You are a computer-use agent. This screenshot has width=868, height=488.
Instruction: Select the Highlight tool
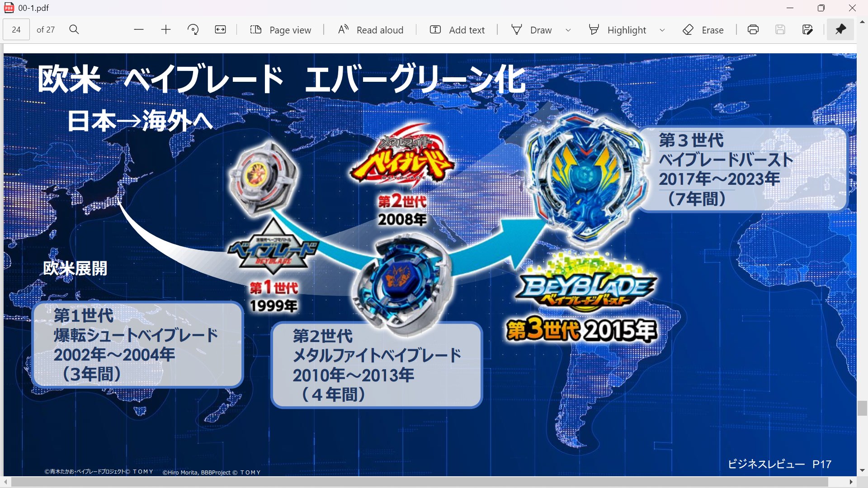[x=618, y=30]
